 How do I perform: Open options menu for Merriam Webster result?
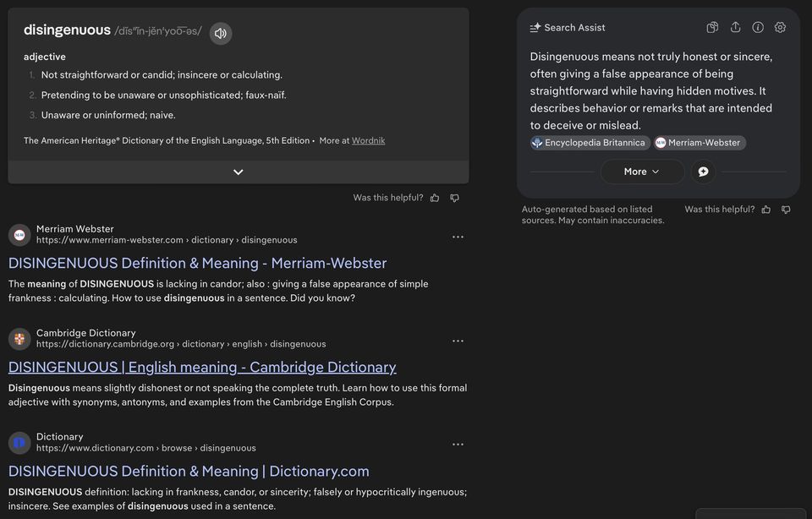click(458, 237)
